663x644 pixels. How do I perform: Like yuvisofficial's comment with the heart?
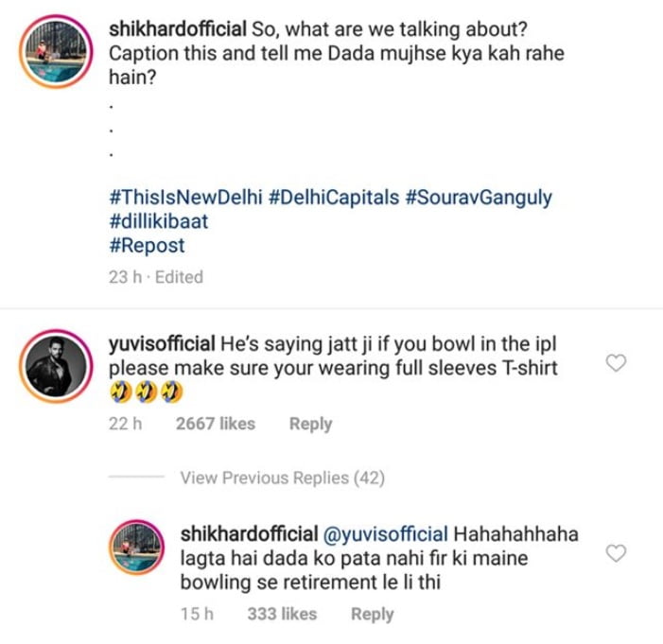(616, 364)
